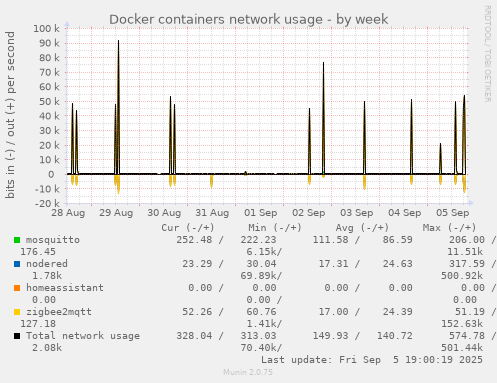Click the Total max value '501.44k'

tap(462, 348)
